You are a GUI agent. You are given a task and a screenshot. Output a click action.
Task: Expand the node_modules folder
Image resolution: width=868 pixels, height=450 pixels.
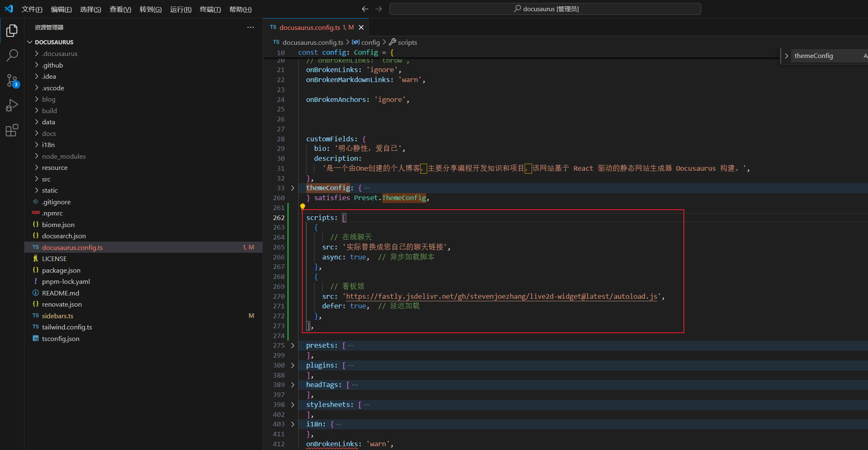point(143,156)
